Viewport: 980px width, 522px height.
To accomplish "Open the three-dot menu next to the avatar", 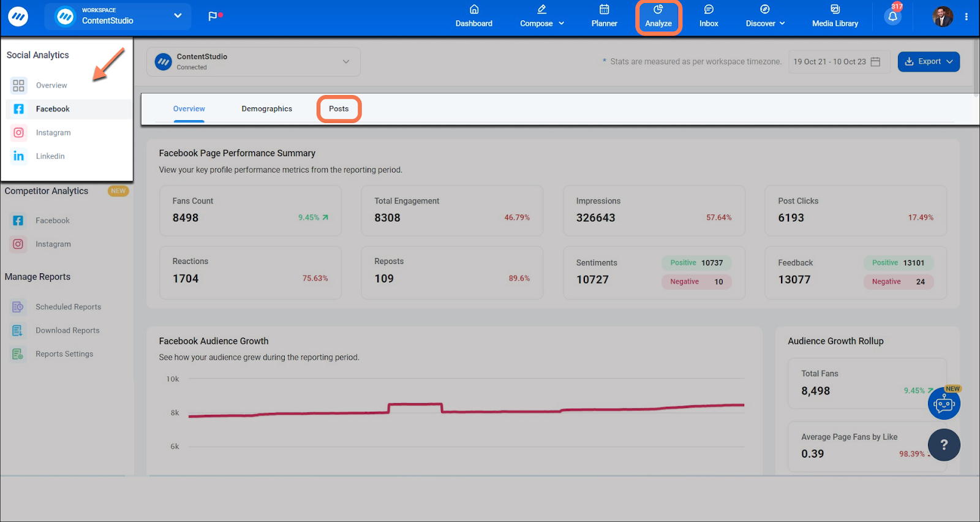I will (967, 17).
